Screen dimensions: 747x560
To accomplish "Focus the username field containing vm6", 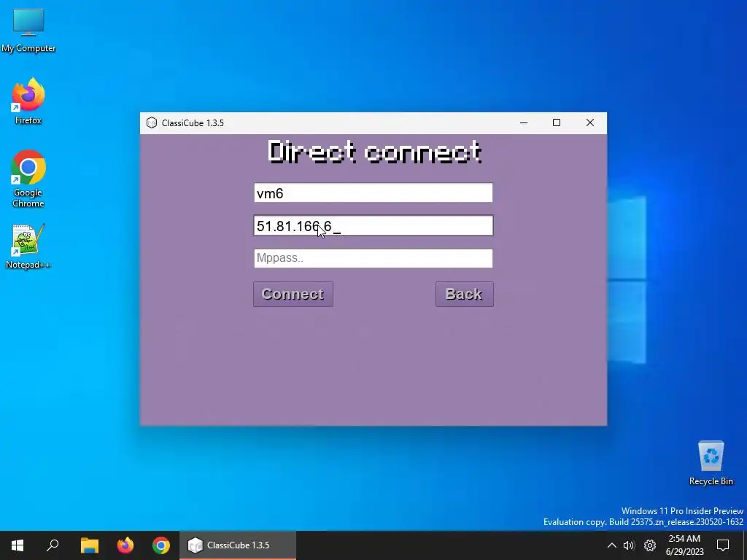I will pyautogui.click(x=373, y=192).
